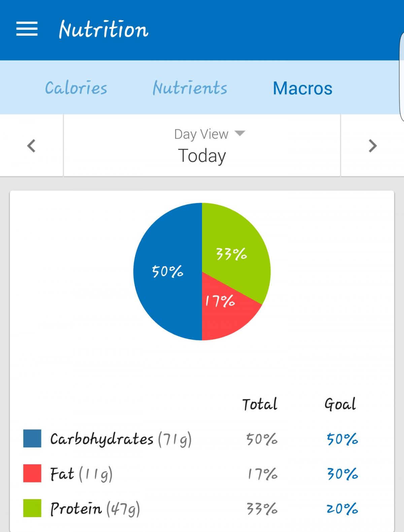Tap the Nutrition page title
The width and height of the screenshot is (404, 532).
pyautogui.click(x=103, y=29)
